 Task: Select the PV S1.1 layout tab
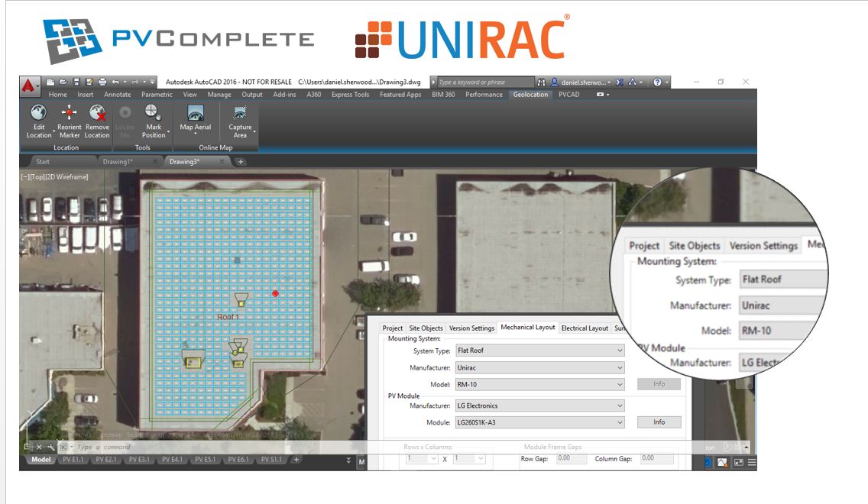click(x=271, y=459)
